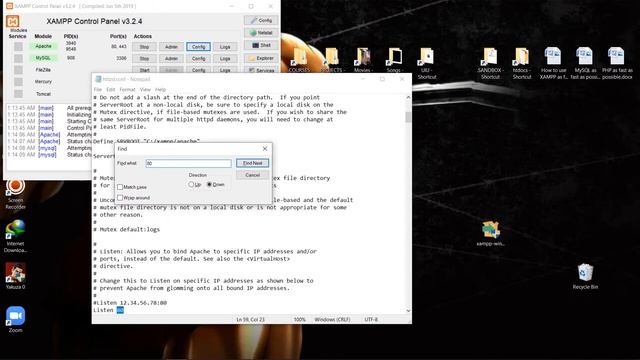
Task: Toggle Tomcat service checkbox
Action: click(18, 93)
